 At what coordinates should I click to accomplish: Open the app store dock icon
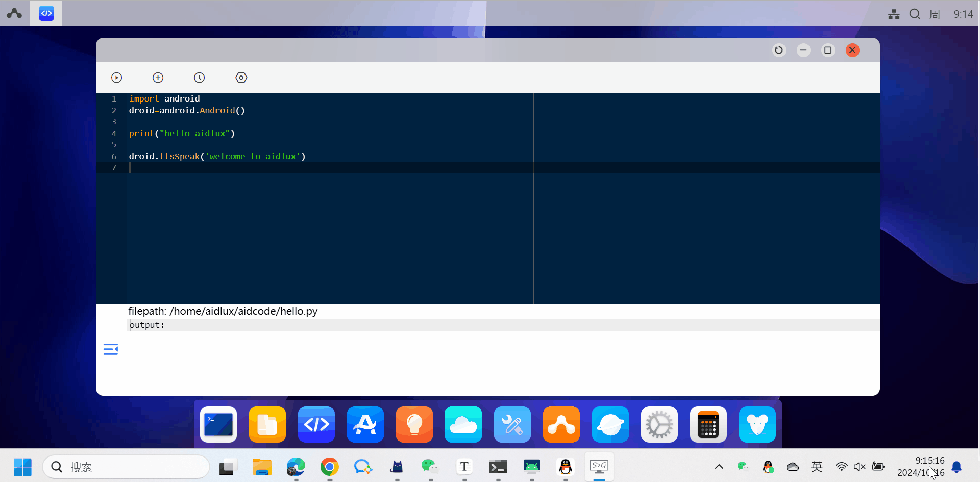(365, 424)
